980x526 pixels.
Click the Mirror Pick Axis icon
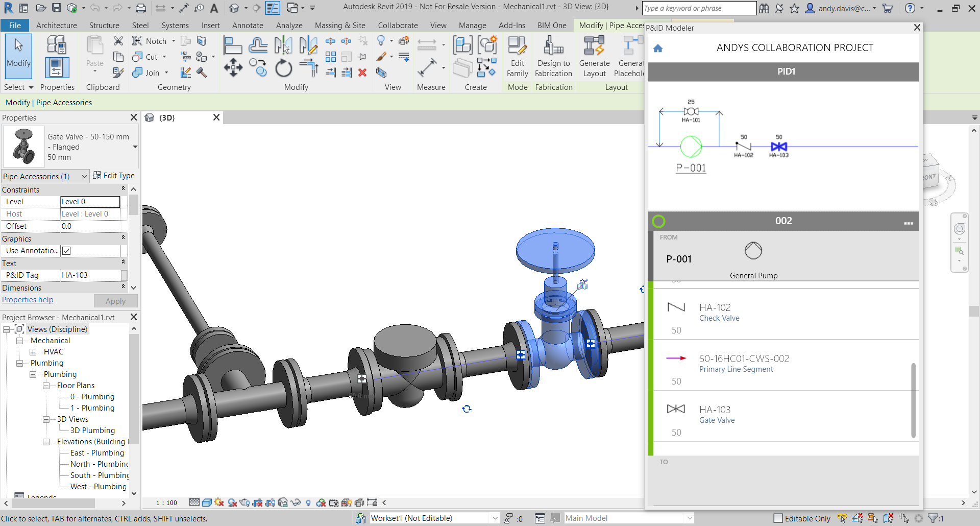pyautogui.click(x=283, y=45)
